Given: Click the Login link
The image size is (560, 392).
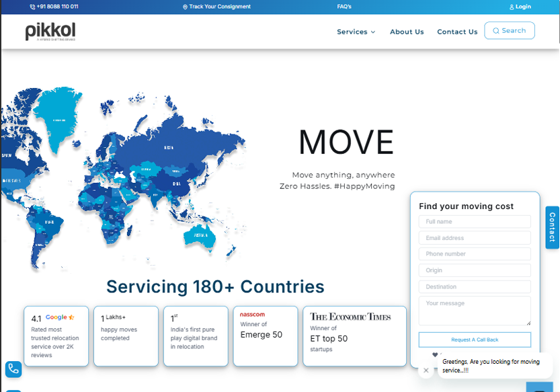Looking at the screenshot, I should pos(520,7).
